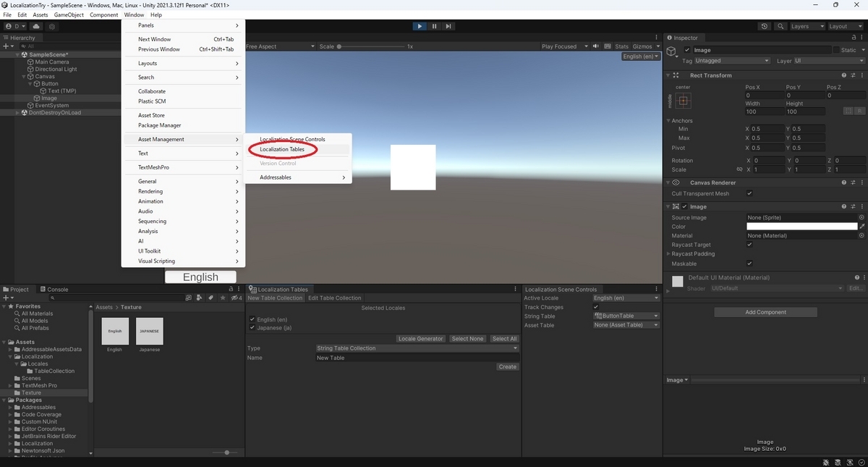Choose Localization Tables from the Asset Management submenu

281,149
